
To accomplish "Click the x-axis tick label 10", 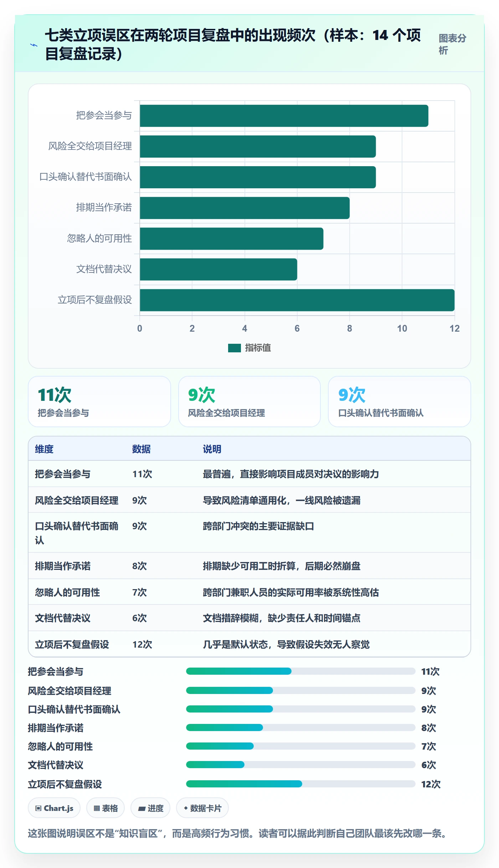I will pyautogui.click(x=402, y=328).
